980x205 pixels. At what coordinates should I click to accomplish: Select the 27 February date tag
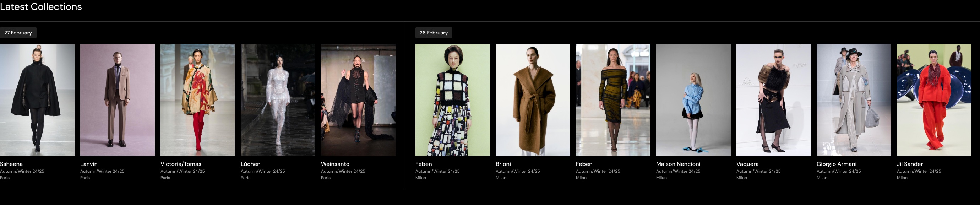coord(18,33)
